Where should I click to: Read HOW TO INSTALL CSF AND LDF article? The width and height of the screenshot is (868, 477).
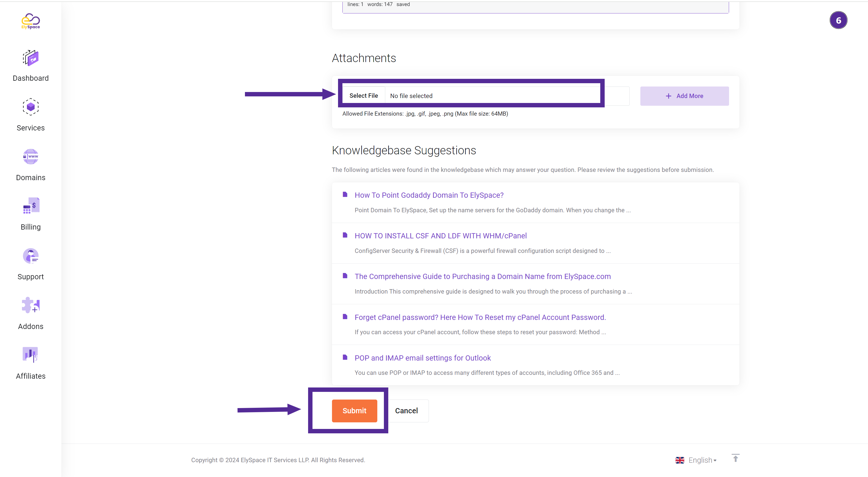[x=440, y=236]
